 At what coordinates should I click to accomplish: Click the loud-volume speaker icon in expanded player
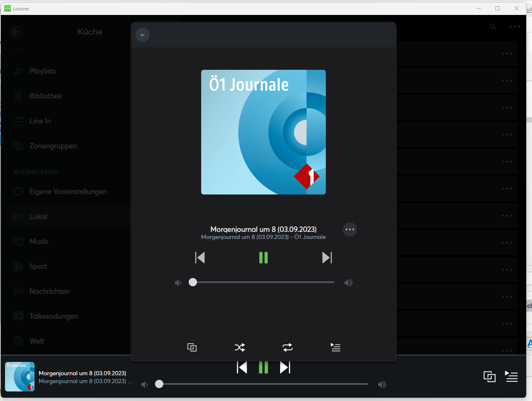[348, 283]
